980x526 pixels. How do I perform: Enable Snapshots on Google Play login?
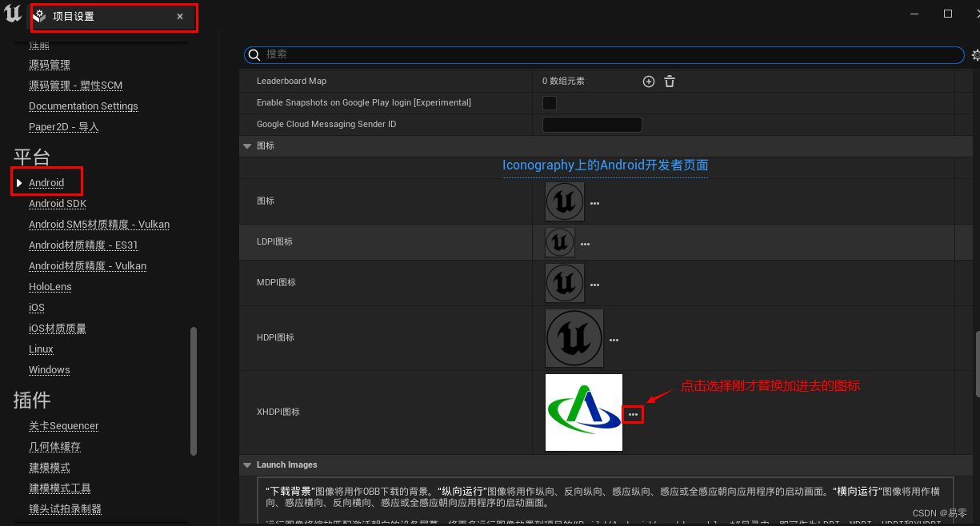click(549, 102)
